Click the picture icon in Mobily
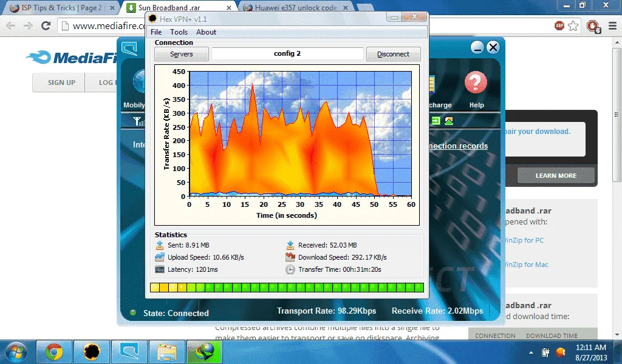Image resolution: width=622 pixels, height=364 pixels. 449,121
